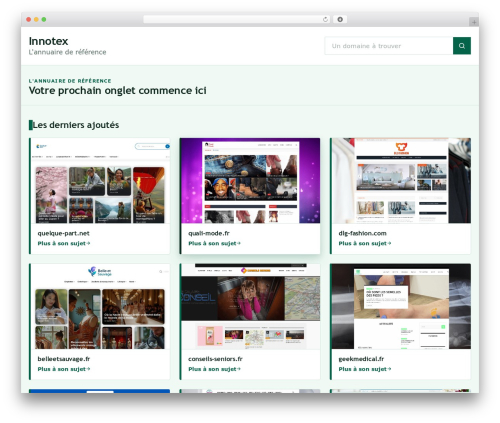This screenshot has width=500, height=423.
Task: Focus the 'Un domaine à trouver' search field
Action: tap(389, 46)
